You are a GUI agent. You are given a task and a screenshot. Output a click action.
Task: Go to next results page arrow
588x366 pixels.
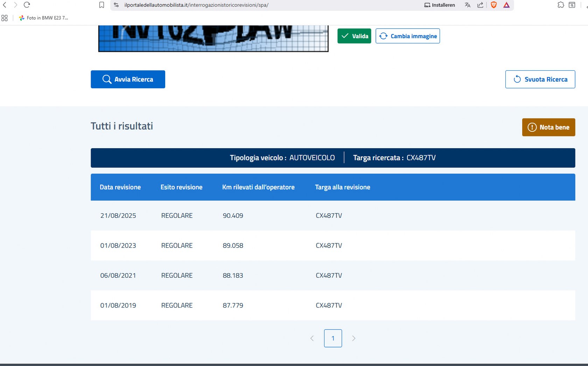(x=353, y=338)
